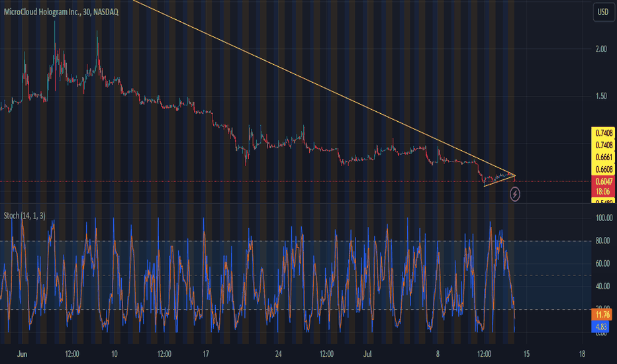Viewport: 617px width, 364px height.
Task: Select the red 0.6047 current price label
Action: (x=603, y=181)
